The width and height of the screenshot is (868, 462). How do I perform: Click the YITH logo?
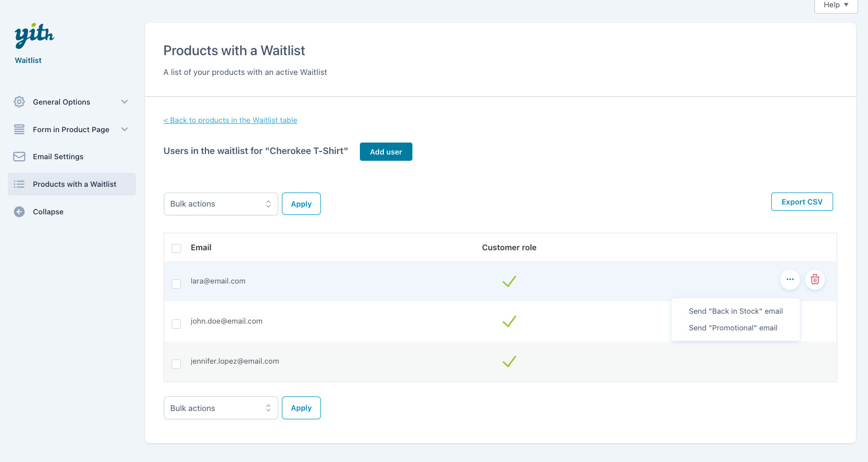click(34, 35)
